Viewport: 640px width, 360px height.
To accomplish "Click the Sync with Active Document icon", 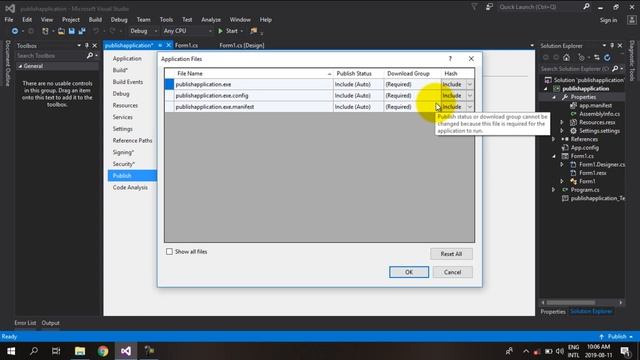I will pyautogui.click(x=597, y=58).
